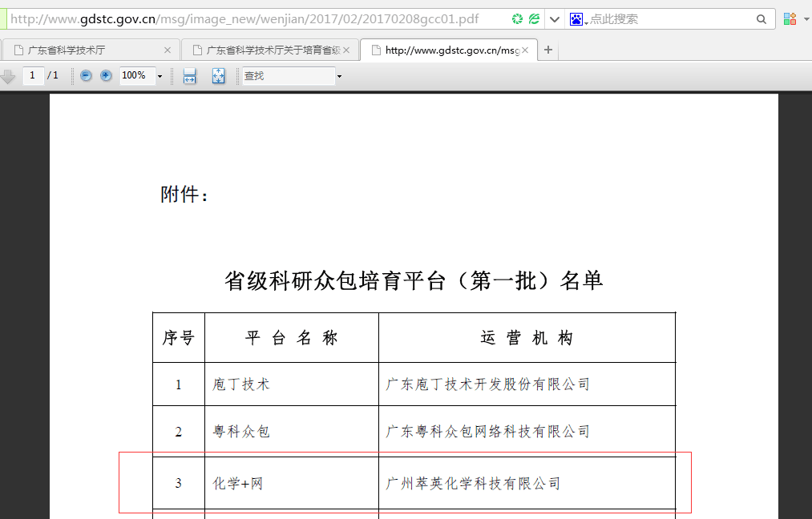
Task: Switch to the 广东省科学技术厅关于培育省级 tab
Action: 269,50
